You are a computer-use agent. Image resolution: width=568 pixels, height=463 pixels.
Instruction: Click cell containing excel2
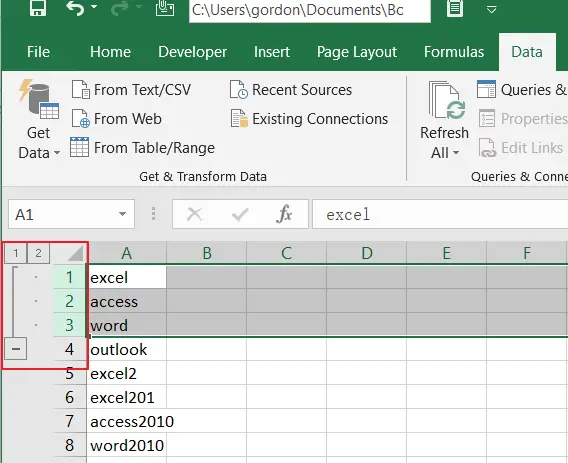127,373
